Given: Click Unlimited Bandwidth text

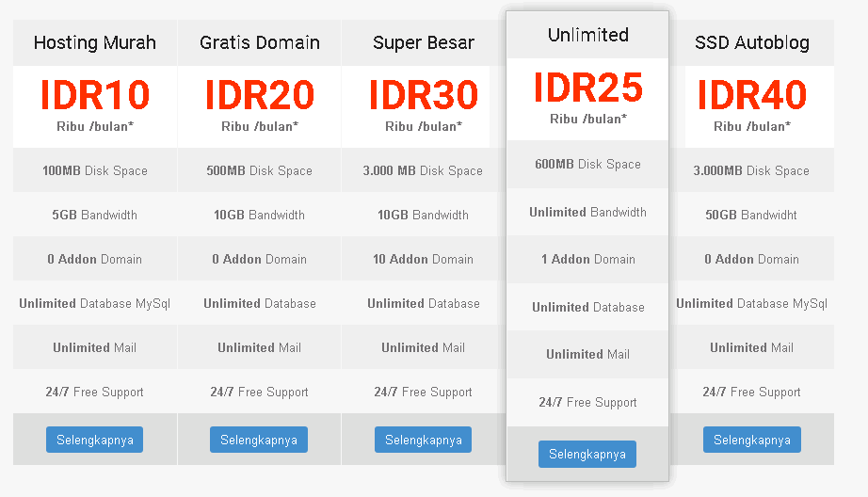Looking at the screenshot, I should 587,212.
